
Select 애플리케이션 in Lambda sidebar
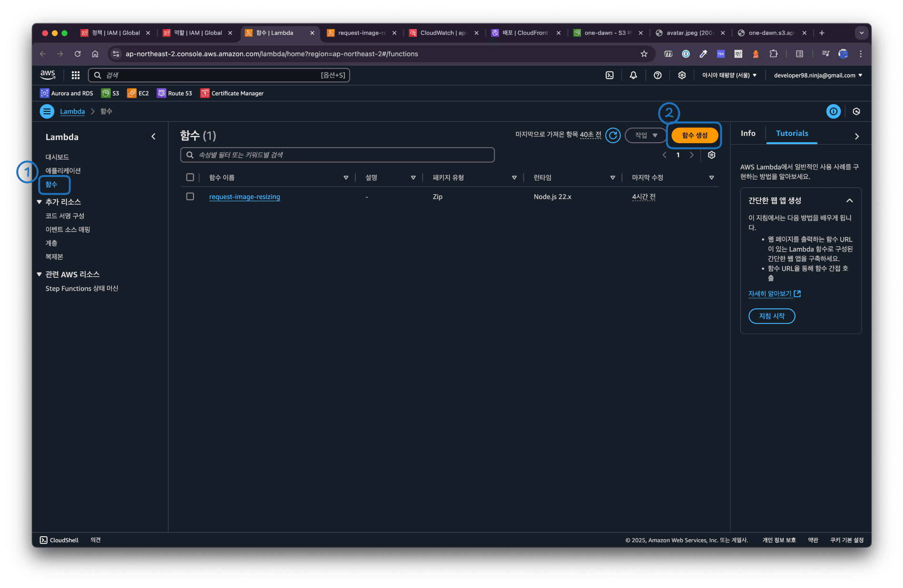pyautogui.click(x=63, y=171)
